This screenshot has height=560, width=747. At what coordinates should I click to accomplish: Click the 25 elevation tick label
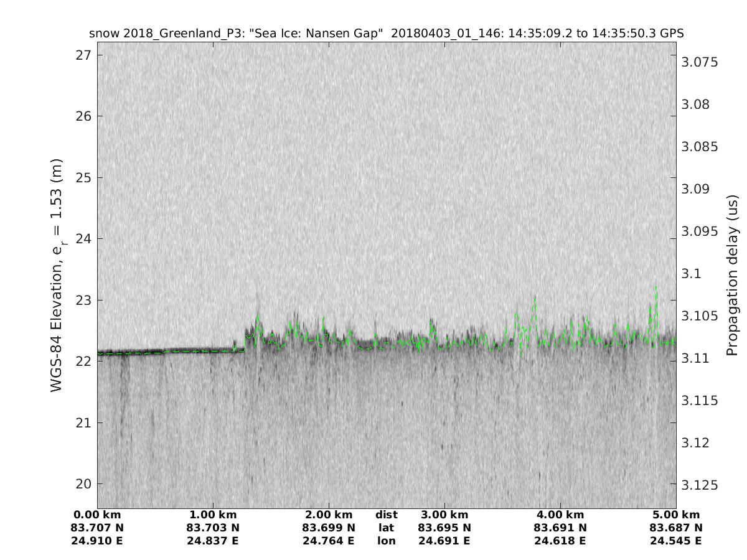(82, 177)
